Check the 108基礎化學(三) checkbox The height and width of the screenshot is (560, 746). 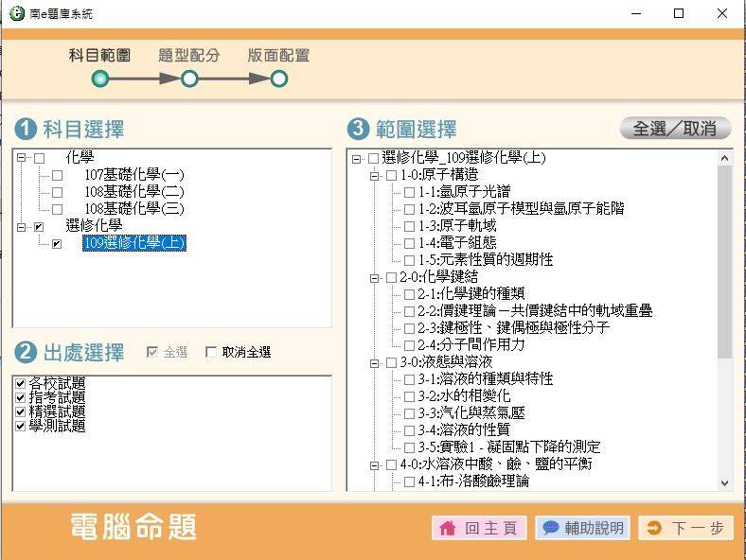pos(57,209)
